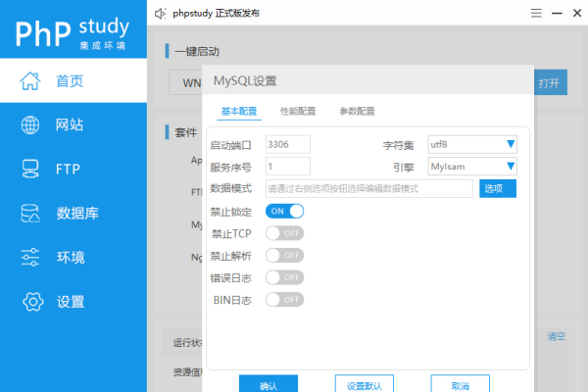Image resolution: width=588 pixels, height=392 pixels.
Task: Minimize the phpstudy window
Action: point(557,13)
